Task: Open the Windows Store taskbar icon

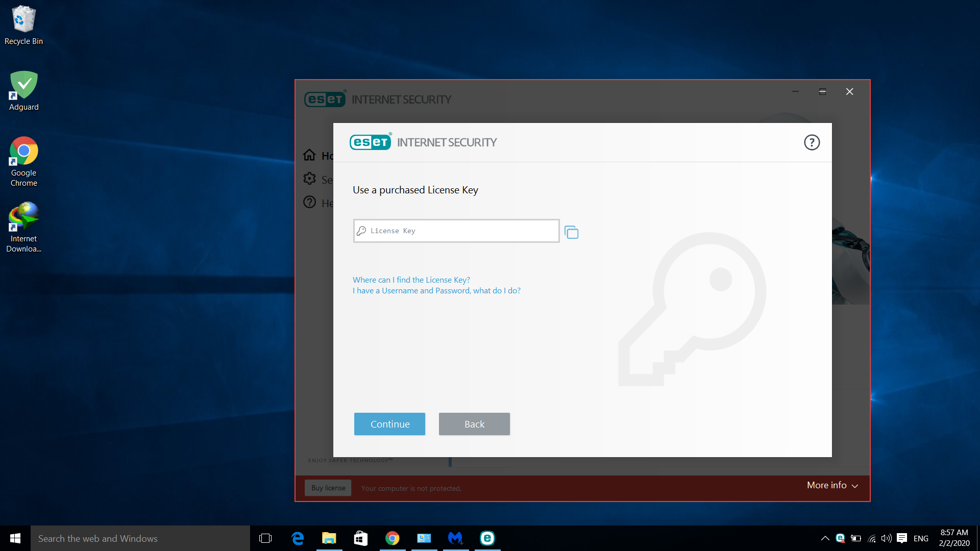Action: pyautogui.click(x=361, y=538)
